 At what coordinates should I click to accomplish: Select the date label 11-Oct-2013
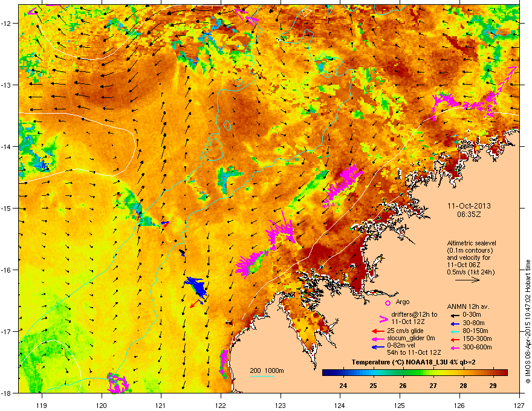pyautogui.click(x=469, y=206)
